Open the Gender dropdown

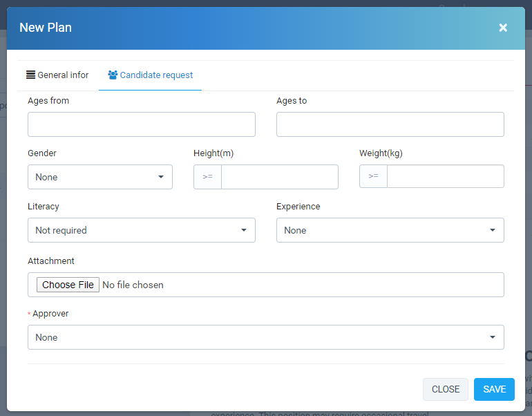(100, 177)
